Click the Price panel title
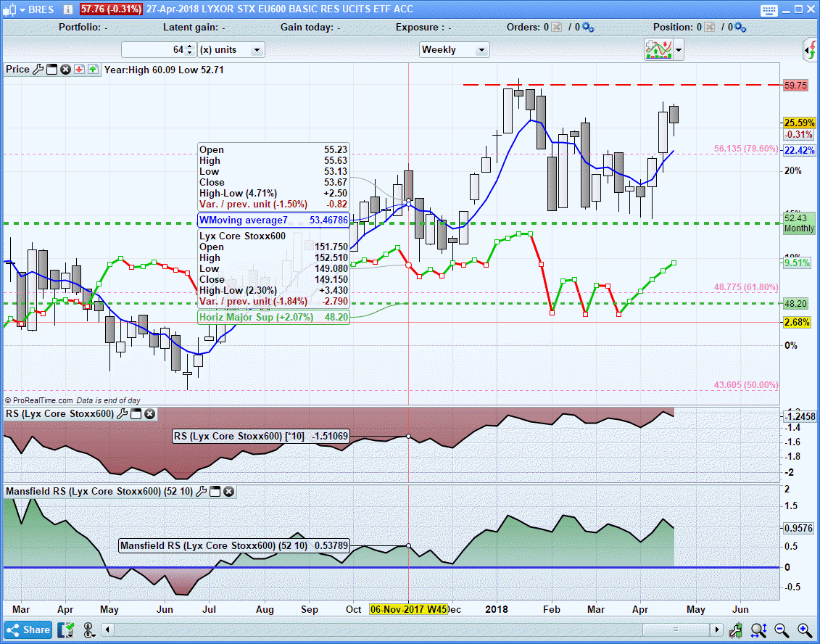Viewport: 820px width, 644px height. tap(17, 70)
